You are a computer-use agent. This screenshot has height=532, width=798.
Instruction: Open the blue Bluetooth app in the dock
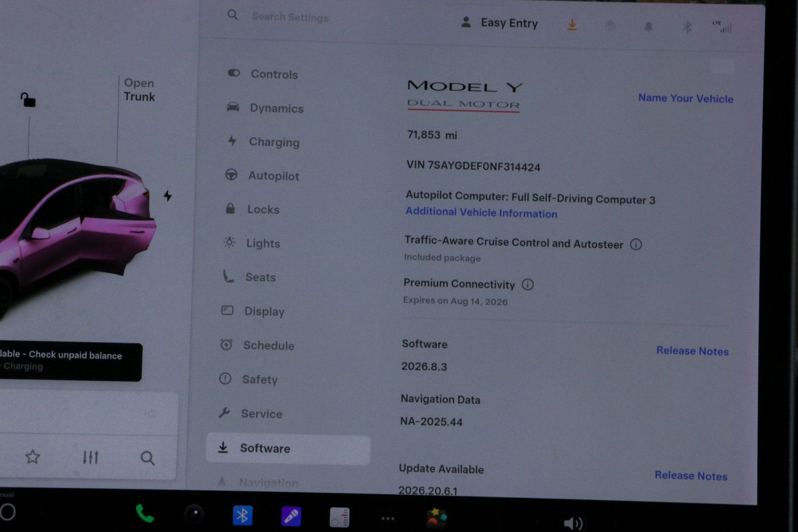tap(242, 515)
